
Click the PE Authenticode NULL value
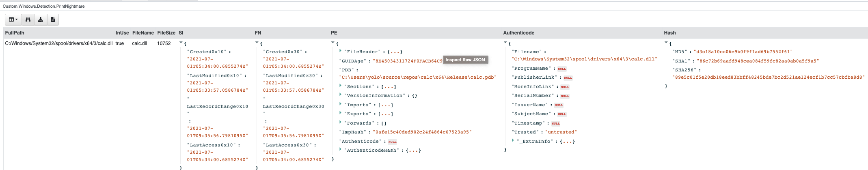[392, 142]
